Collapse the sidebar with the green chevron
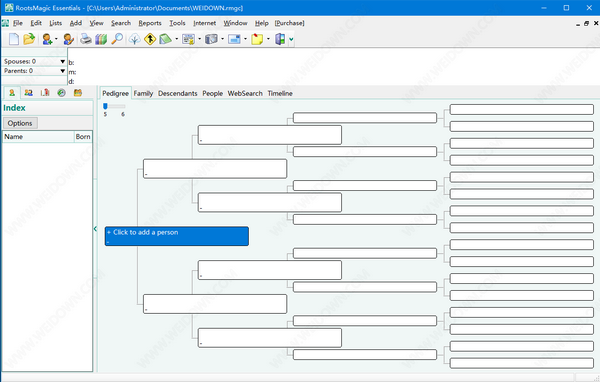This screenshot has width=600, height=382. 95,229
